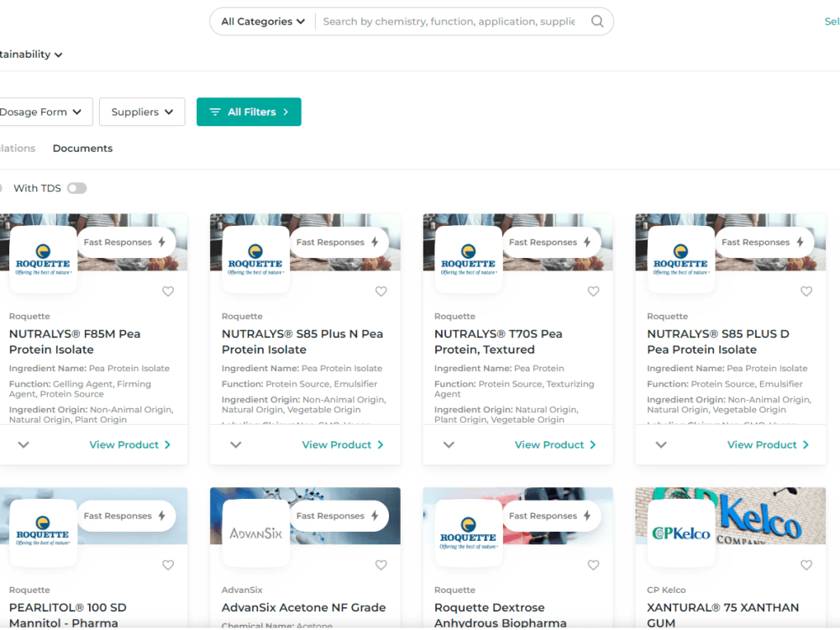The height and width of the screenshot is (630, 840).
Task: Open the All Filters panel
Action: (x=249, y=112)
